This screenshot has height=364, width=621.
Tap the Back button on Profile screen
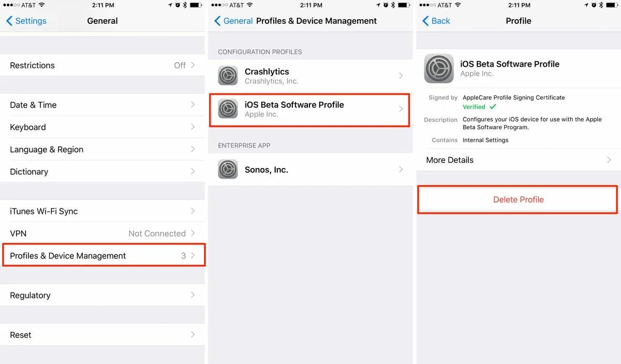pyautogui.click(x=436, y=21)
